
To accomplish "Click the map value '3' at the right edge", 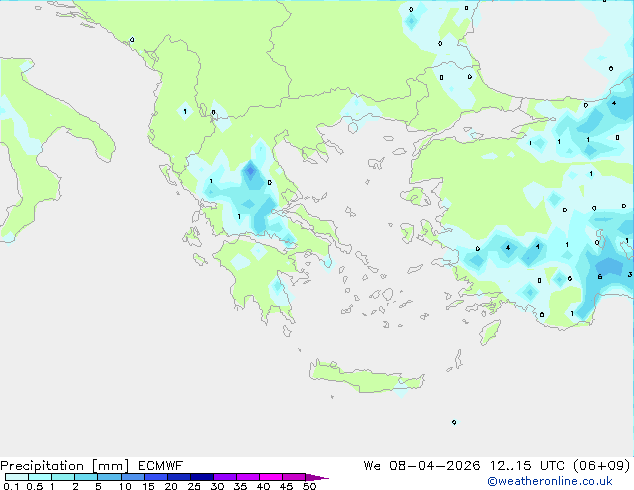I will tap(630, 275).
